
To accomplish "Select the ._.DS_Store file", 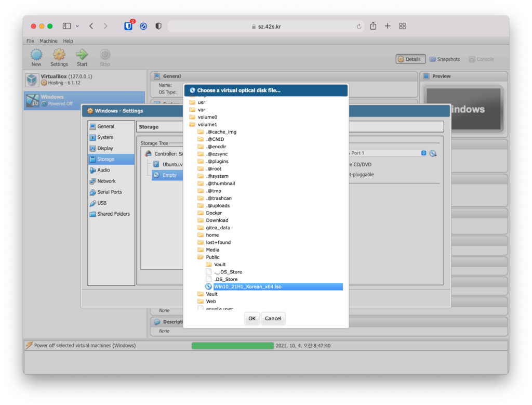I will 228,272.
